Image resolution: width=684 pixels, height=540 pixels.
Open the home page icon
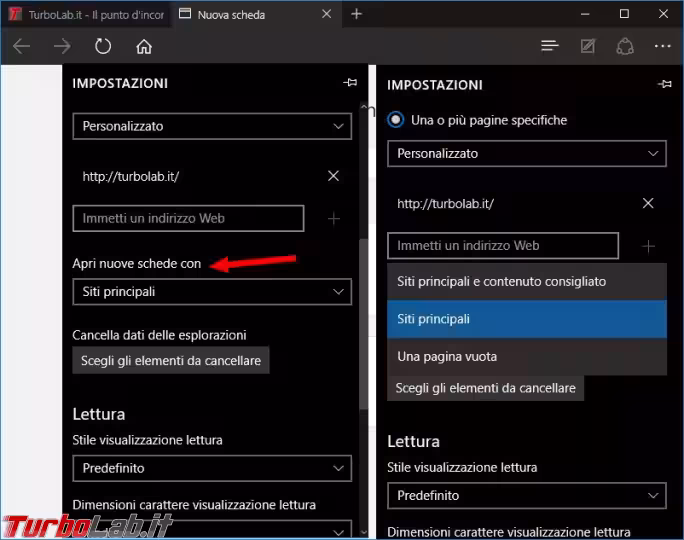144,46
